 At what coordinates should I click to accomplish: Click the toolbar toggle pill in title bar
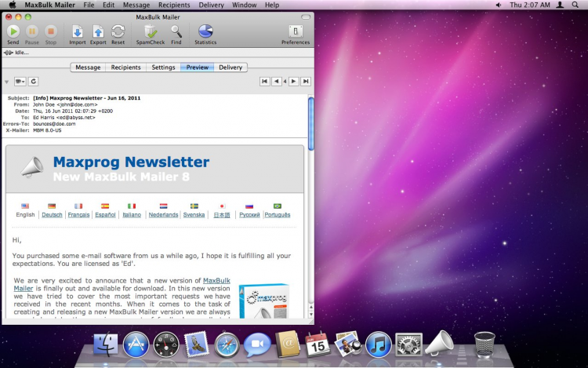click(306, 17)
